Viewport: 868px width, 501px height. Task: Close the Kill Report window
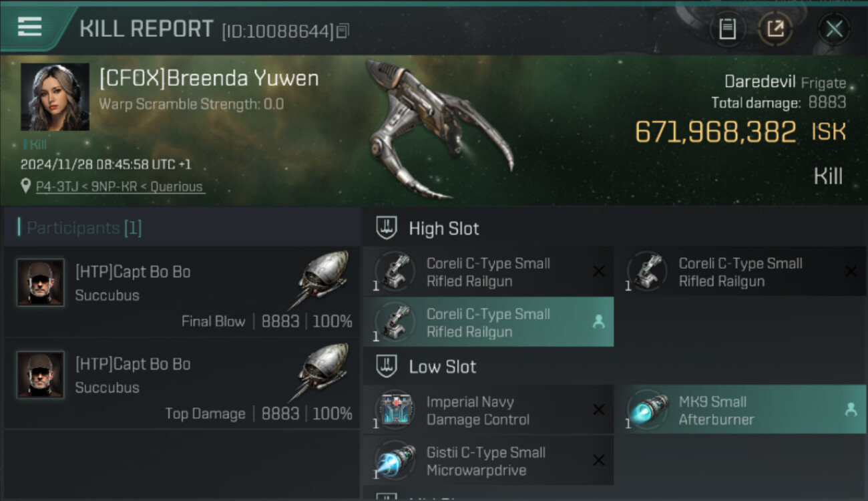834,29
